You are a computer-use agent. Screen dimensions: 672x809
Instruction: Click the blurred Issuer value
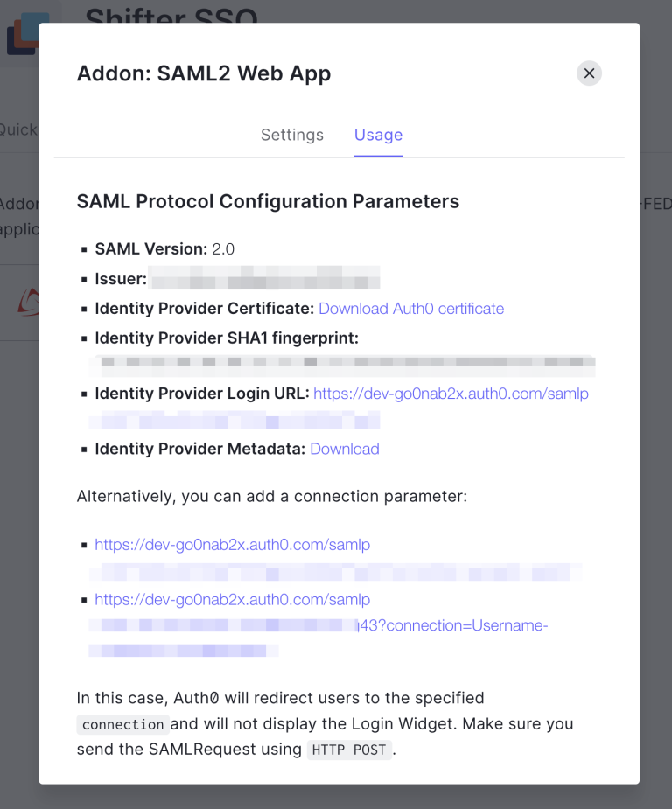(x=264, y=277)
